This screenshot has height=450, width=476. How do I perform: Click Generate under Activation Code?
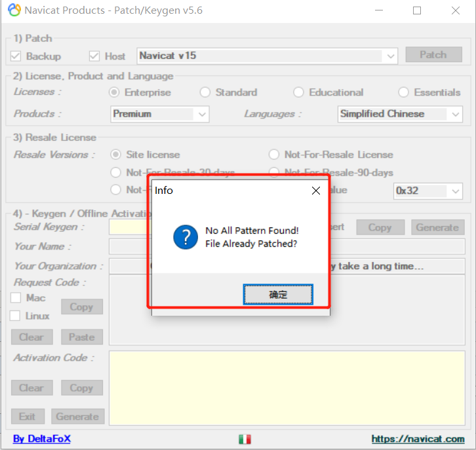click(78, 417)
